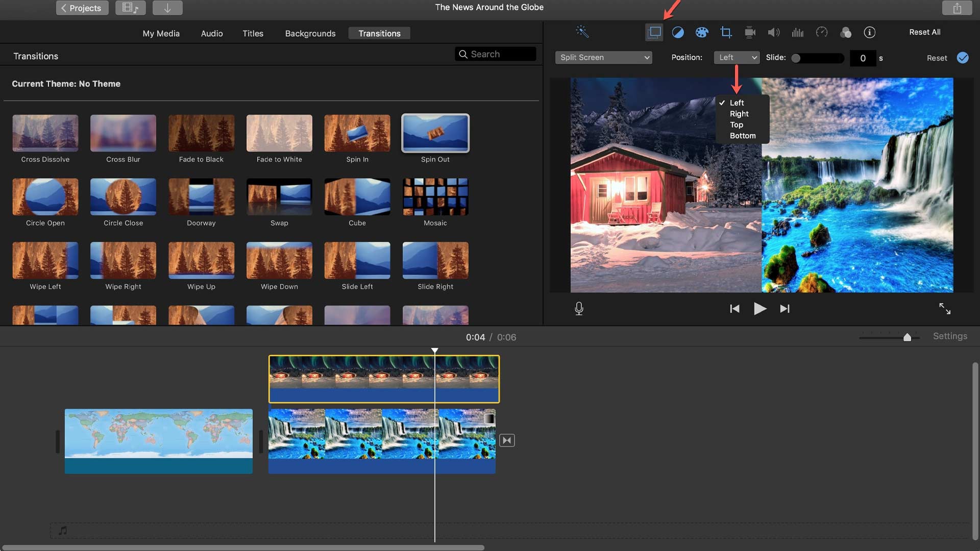Select the Transitions tab
The image size is (980, 551).
[x=380, y=32]
